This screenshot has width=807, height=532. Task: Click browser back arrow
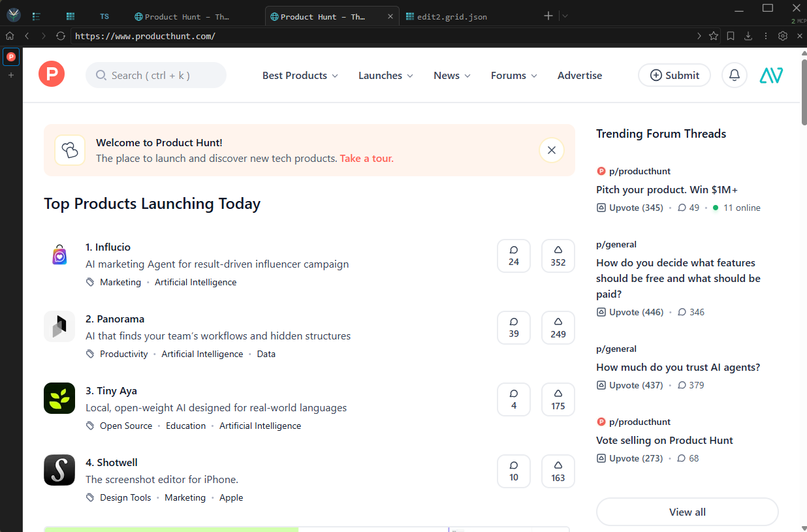pos(27,36)
